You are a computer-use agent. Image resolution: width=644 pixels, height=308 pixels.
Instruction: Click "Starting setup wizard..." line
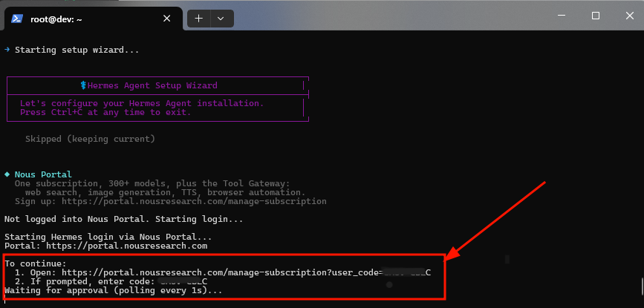coord(77,50)
